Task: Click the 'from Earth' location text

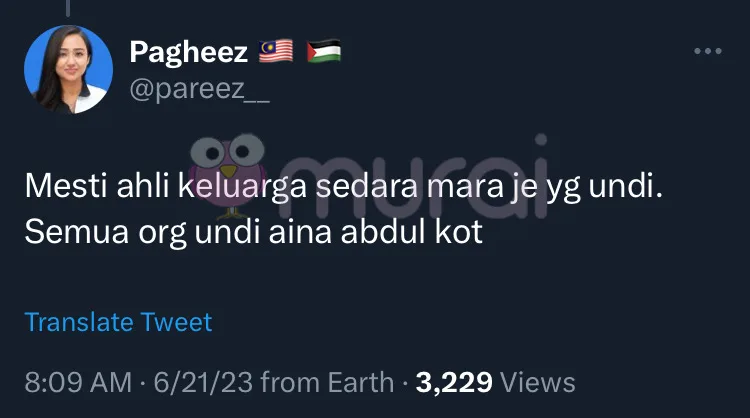Action: click(x=327, y=383)
